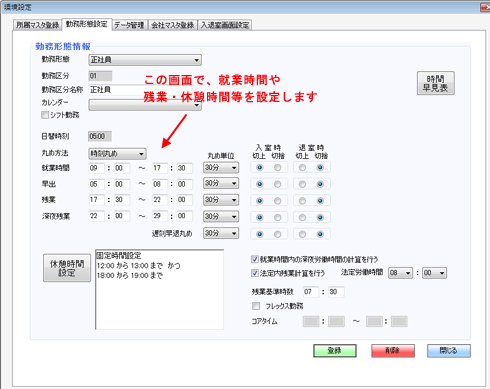Open 遅刻早退丸め 30分 dropdown
This screenshot has height=389, width=490.
tap(221, 233)
